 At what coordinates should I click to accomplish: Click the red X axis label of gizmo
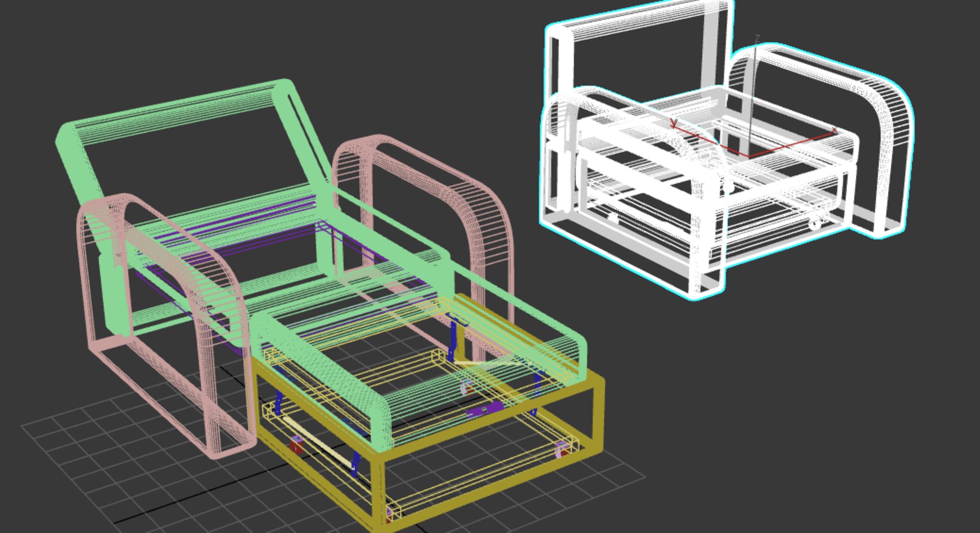click(x=834, y=131)
